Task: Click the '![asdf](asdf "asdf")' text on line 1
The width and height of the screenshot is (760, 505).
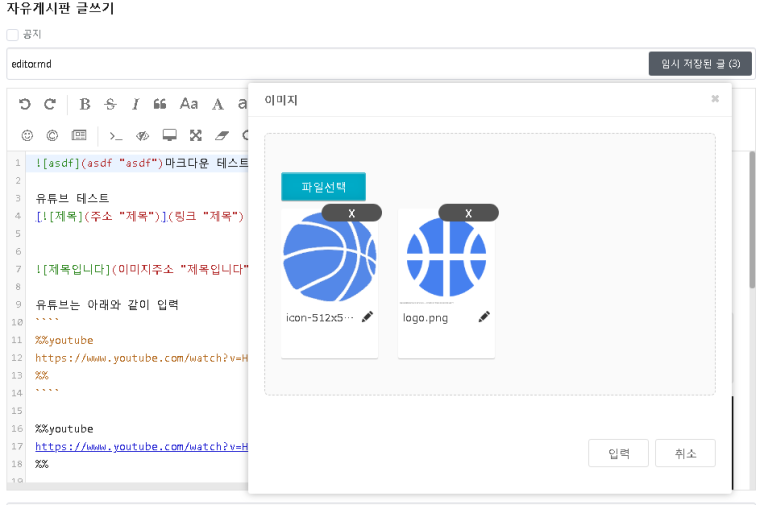Action: [x=99, y=163]
